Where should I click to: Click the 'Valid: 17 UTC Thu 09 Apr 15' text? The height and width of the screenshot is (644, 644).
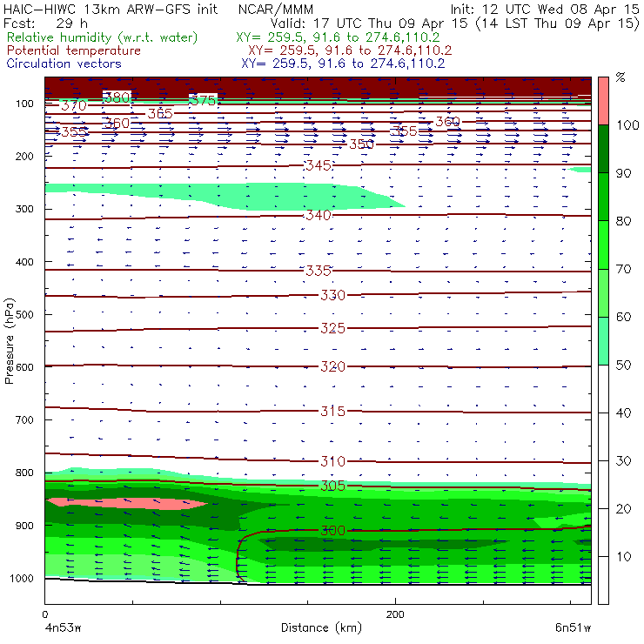369,23
